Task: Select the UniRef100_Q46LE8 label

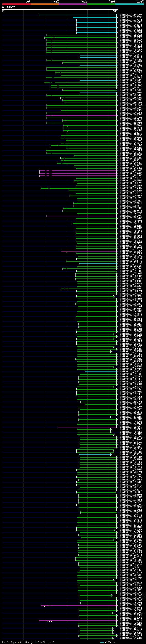Action: coord(131,30)
